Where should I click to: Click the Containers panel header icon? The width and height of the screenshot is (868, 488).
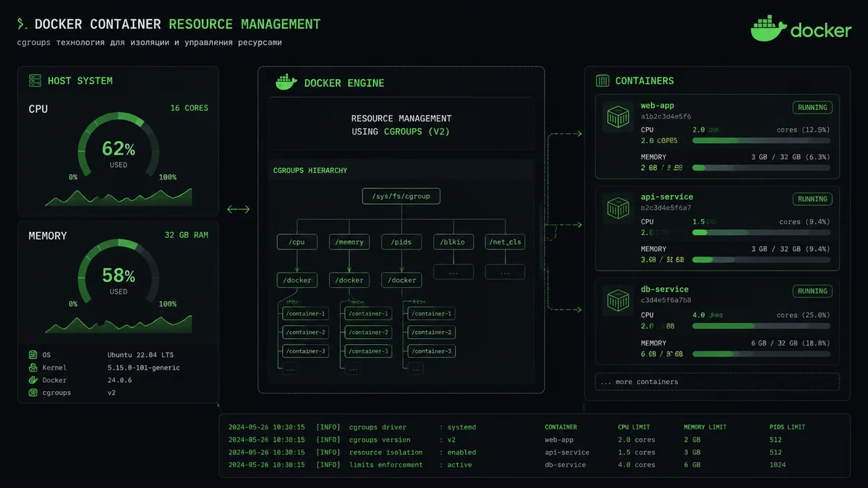click(x=602, y=80)
